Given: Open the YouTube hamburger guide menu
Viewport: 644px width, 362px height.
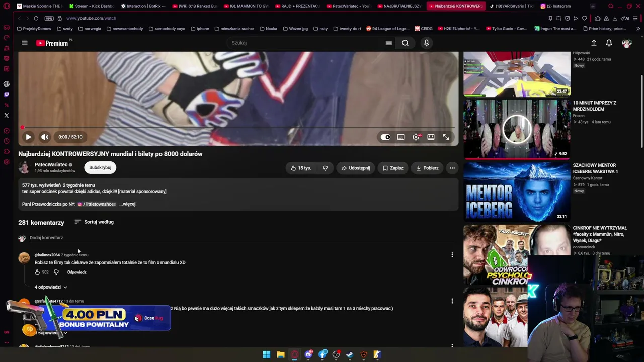Looking at the screenshot, I should coord(25,43).
